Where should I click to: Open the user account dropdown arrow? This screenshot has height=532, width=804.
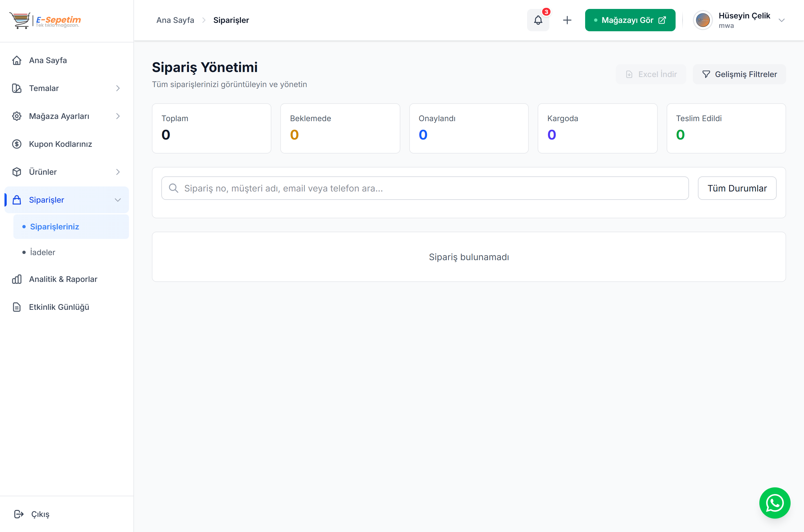click(781, 20)
